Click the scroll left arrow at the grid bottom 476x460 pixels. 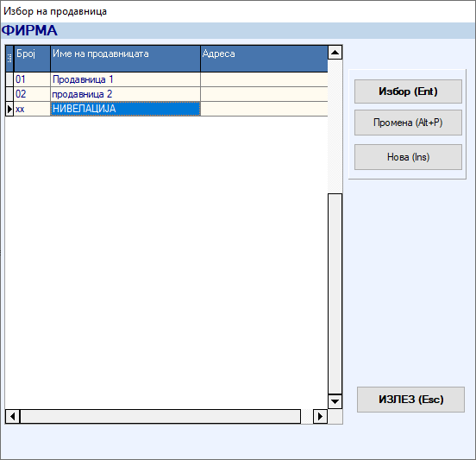click(x=12, y=416)
